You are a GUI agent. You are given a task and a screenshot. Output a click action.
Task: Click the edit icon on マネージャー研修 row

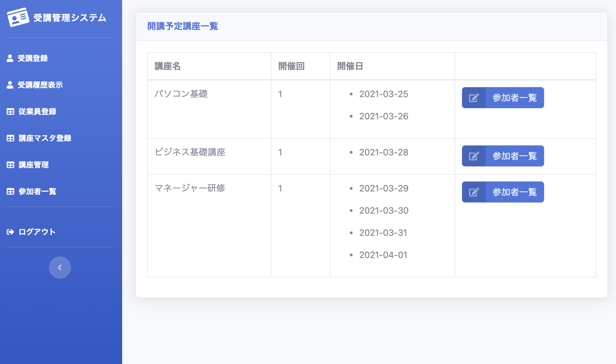pos(474,192)
